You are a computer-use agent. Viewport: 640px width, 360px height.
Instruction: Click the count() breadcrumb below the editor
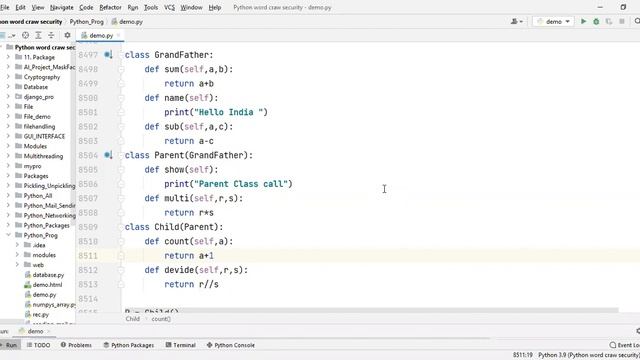[x=161, y=319]
